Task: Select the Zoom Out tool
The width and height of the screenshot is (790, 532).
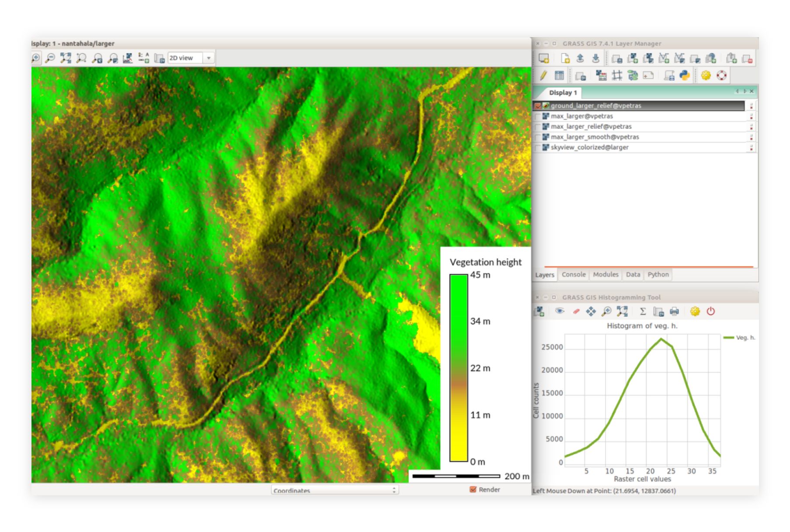Action: coord(51,58)
